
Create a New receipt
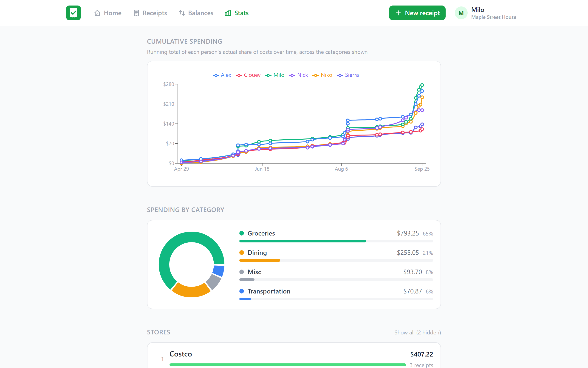(x=417, y=13)
